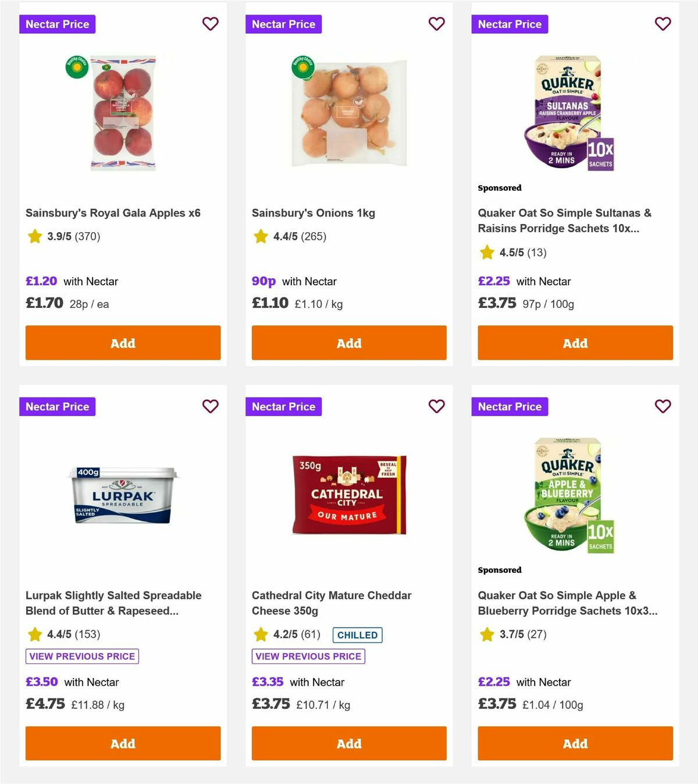Open the Cathedral City Mature Cheddar product link
The height and width of the screenshot is (784, 698).
(x=331, y=604)
